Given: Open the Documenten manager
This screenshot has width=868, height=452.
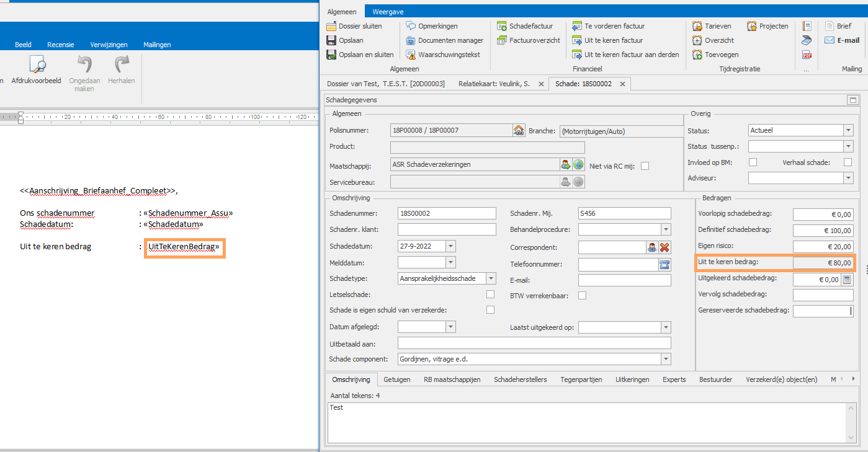Looking at the screenshot, I should pyautogui.click(x=444, y=40).
